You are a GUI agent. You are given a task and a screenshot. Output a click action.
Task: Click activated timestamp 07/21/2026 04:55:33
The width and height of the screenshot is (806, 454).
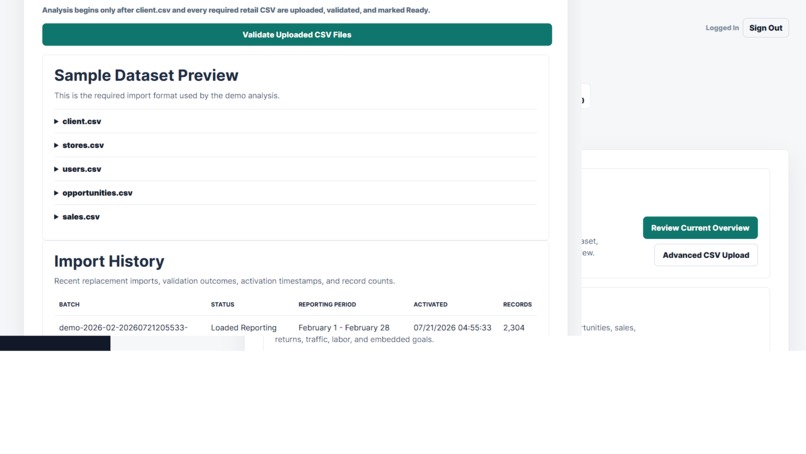[452, 328]
